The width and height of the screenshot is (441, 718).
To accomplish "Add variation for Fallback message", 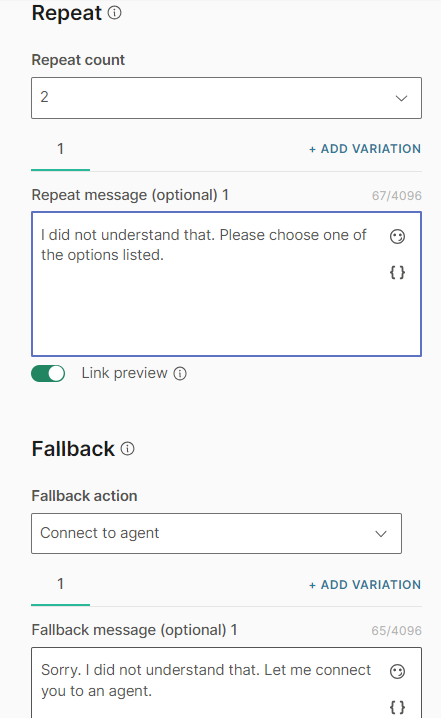I will point(365,585).
